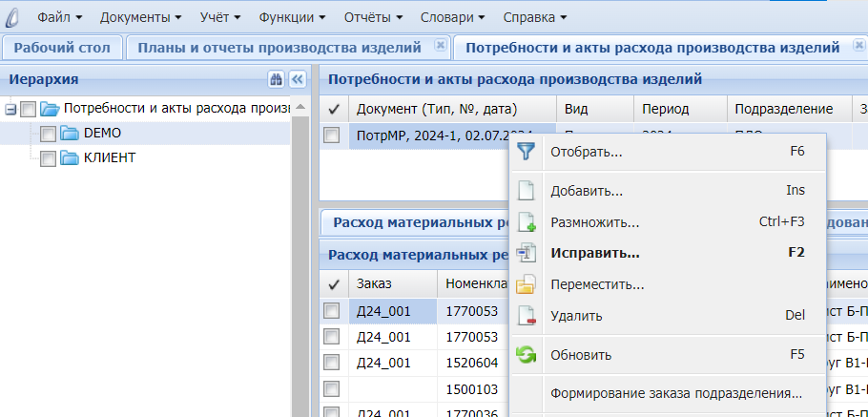This screenshot has height=417, width=868.
Task: Collapse the root hierarchy tree node
Action: [10, 109]
